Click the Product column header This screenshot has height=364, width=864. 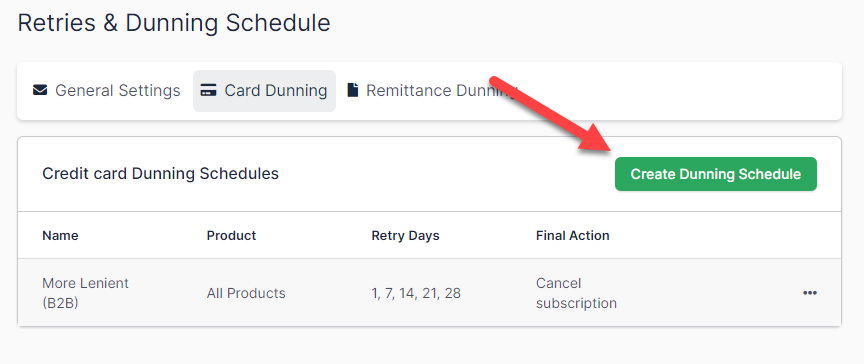click(x=231, y=236)
